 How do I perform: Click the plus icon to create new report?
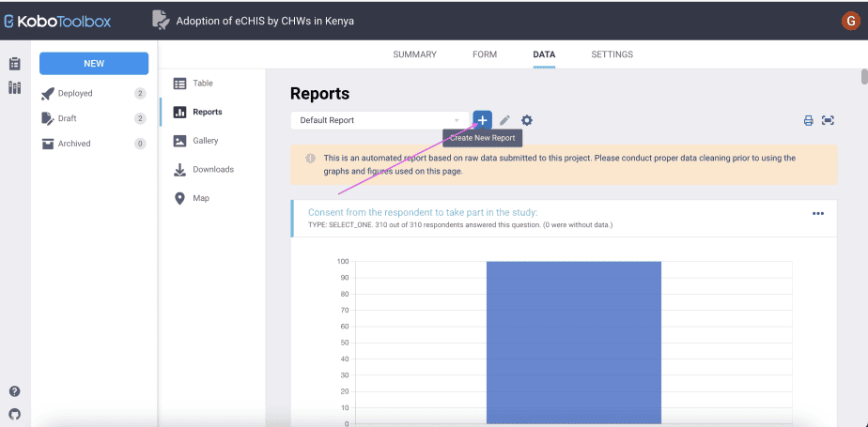click(x=482, y=120)
